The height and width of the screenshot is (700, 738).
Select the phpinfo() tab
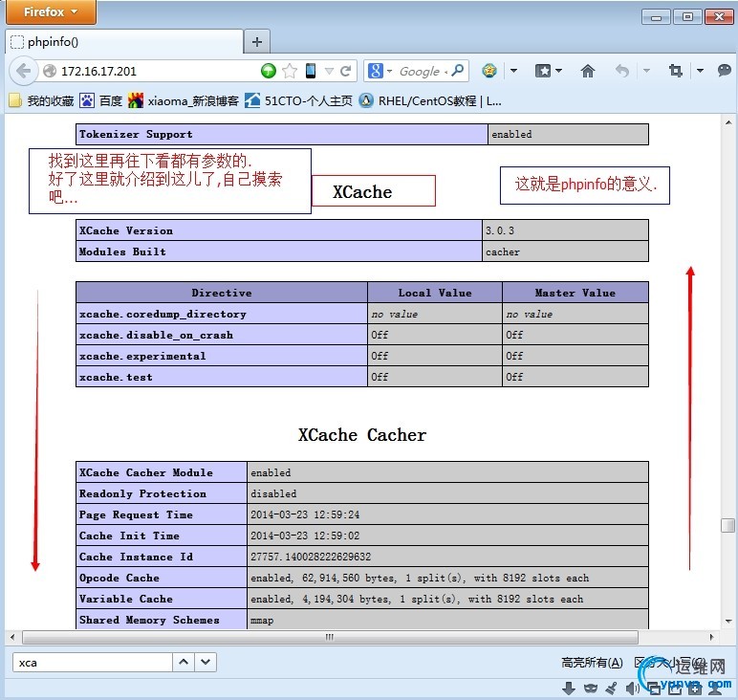click(x=123, y=42)
